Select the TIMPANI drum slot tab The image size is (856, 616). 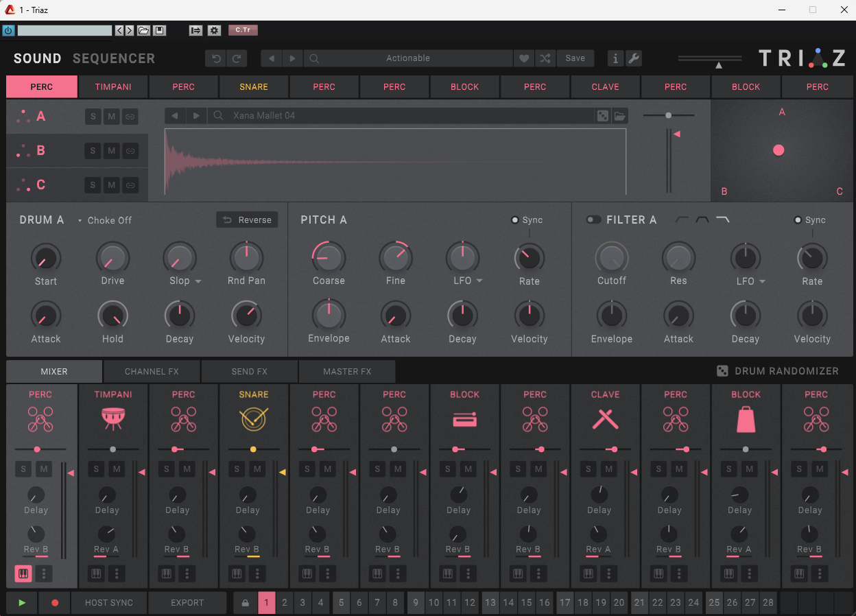pos(113,87)
